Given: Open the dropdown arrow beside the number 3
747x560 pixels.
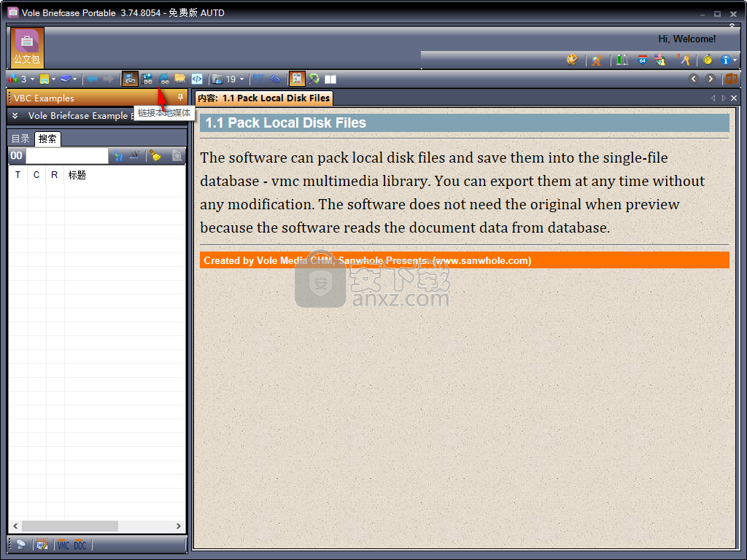Looking at the screenshot, I should click(32, 79).
